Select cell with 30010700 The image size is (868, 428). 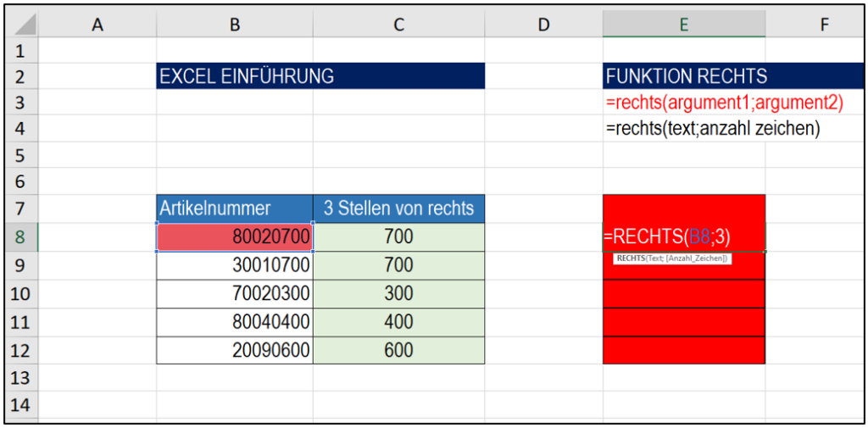235,266
